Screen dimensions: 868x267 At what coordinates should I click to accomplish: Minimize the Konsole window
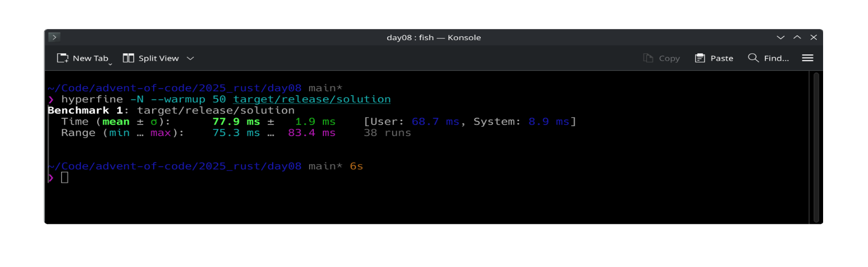click(780, 37)
